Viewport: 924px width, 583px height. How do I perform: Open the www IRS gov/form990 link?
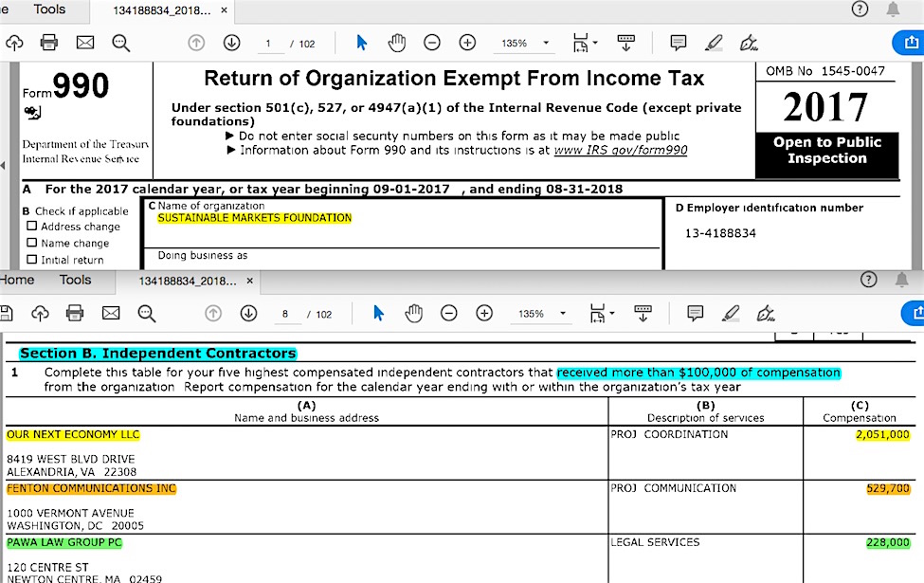pos(620,150)
